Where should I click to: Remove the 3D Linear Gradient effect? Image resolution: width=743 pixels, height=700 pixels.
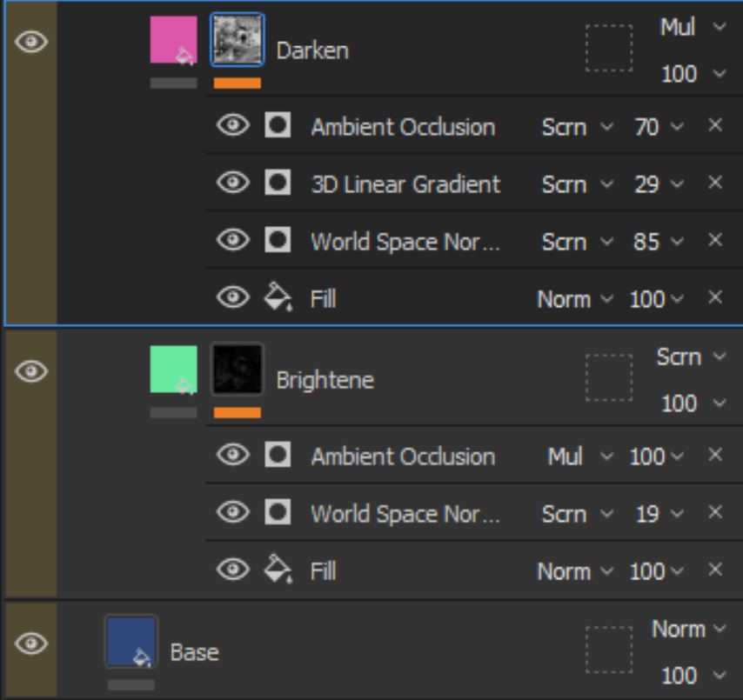click(x=715, y=183)
